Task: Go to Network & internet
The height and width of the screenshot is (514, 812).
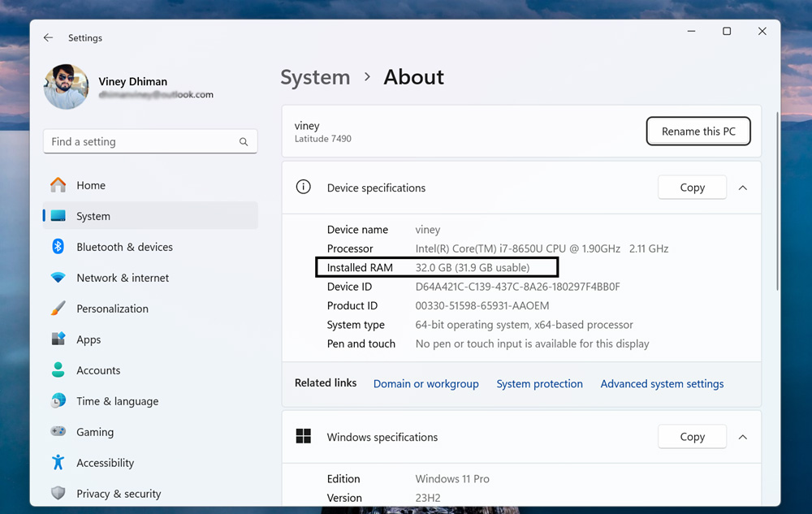Action: point(150,278)
